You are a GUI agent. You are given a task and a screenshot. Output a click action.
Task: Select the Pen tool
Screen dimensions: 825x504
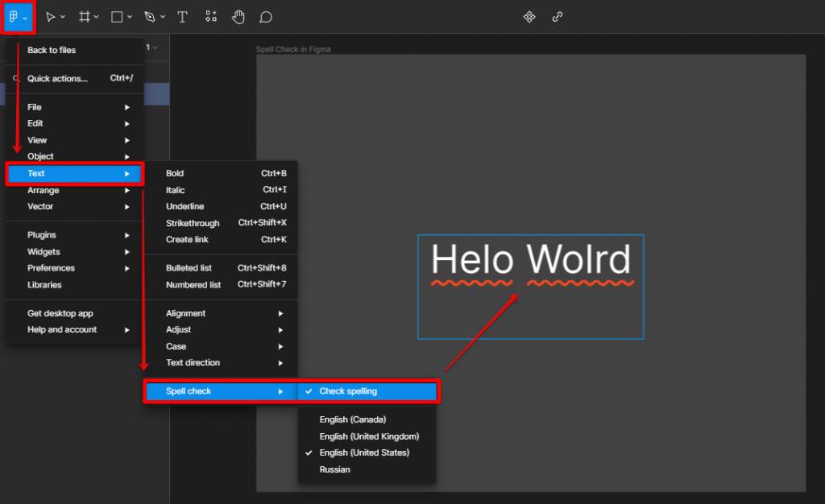click(150, 17)
